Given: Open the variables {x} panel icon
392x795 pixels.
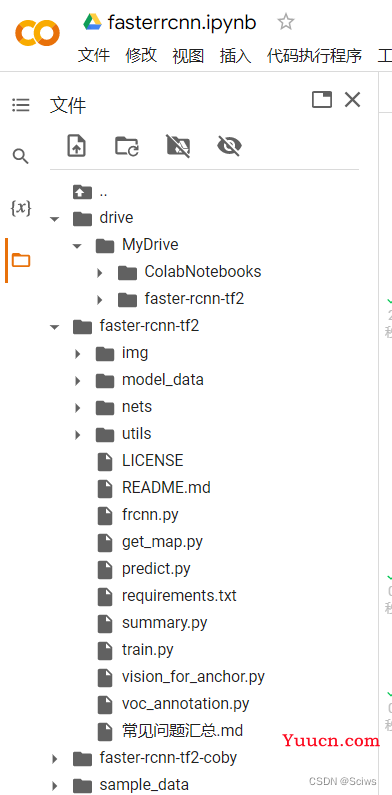Looking at the screenshot, I should pos(21,207).
